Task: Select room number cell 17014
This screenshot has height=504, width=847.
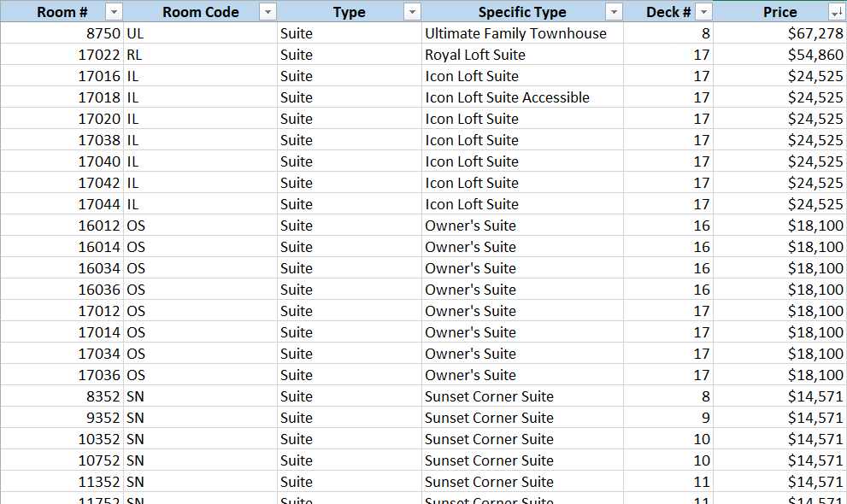Action: 62,332
